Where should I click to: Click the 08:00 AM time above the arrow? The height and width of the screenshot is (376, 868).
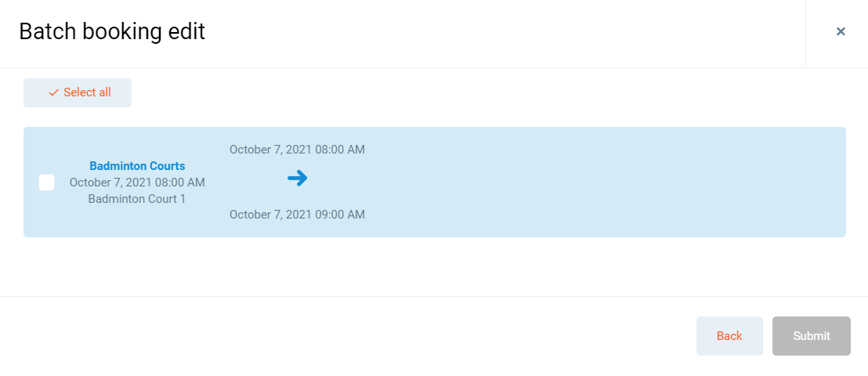(x=338, y=150)
